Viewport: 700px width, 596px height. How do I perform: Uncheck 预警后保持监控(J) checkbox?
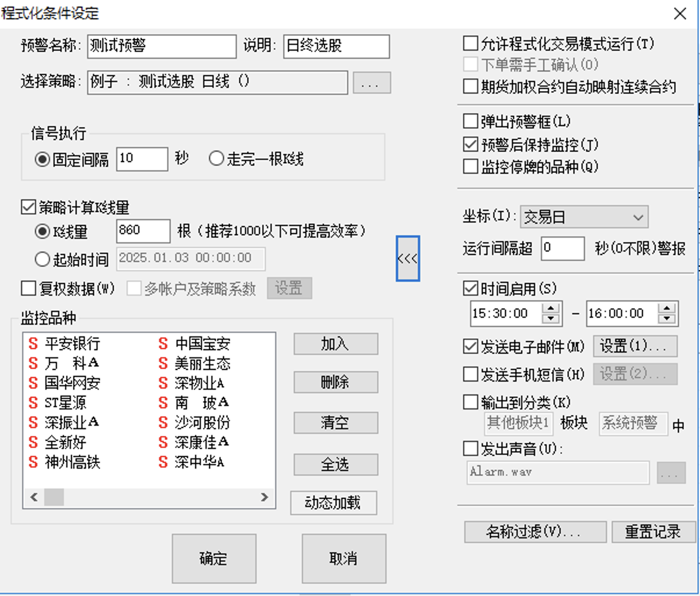coord(471,144)
